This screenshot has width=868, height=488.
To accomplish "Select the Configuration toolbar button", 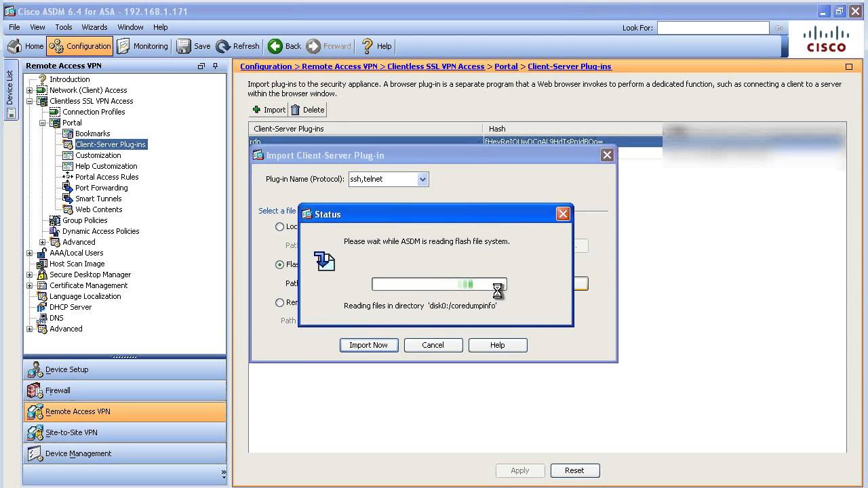I will click(79, 46).
